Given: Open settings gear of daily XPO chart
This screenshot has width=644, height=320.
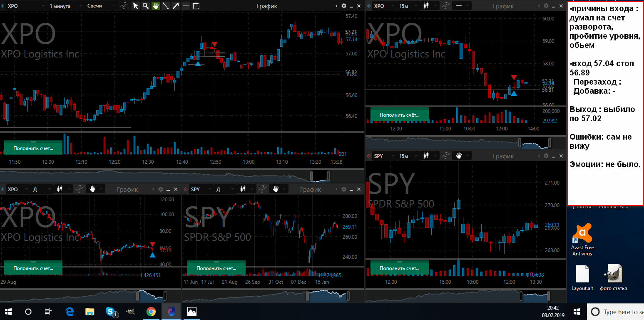Looking at the screenshot, I should coord(160,189).
